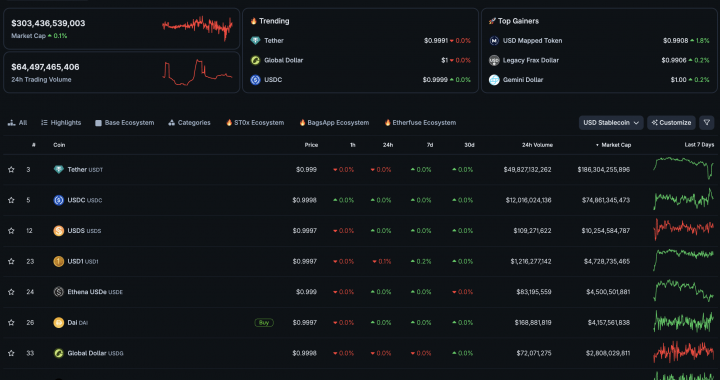Star Global Dollar as favorite
The height and width of the screenshot is (380, 720).
[x=11, y=353]
